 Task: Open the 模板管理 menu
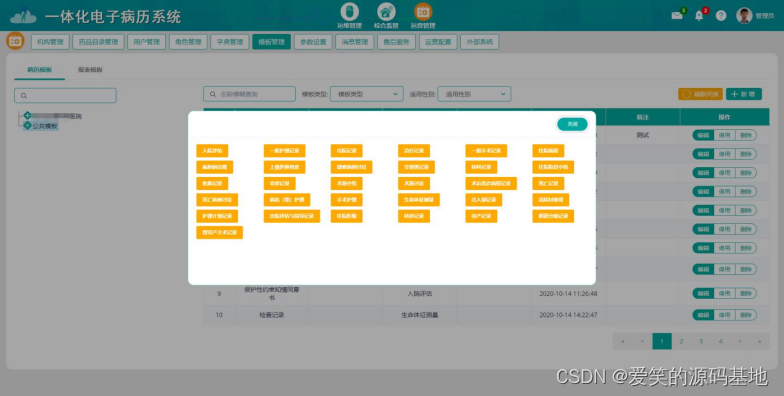pyautogui.click(x=272, y=42)
